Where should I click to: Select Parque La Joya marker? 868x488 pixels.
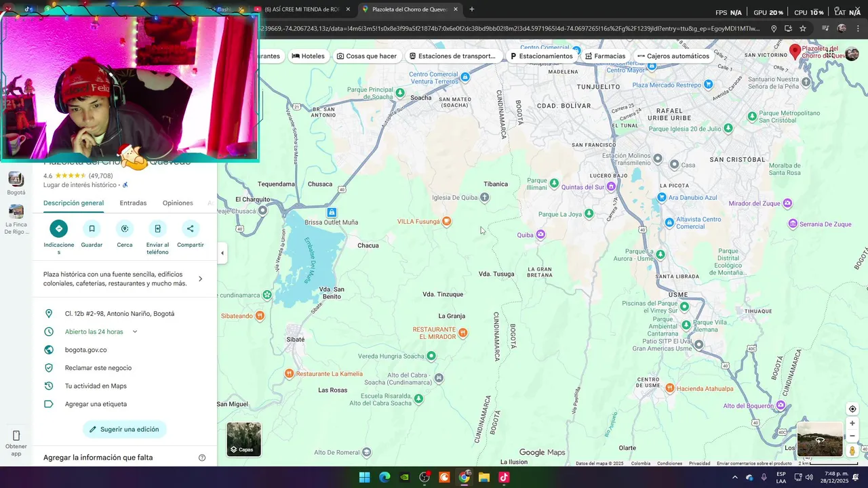589,214
